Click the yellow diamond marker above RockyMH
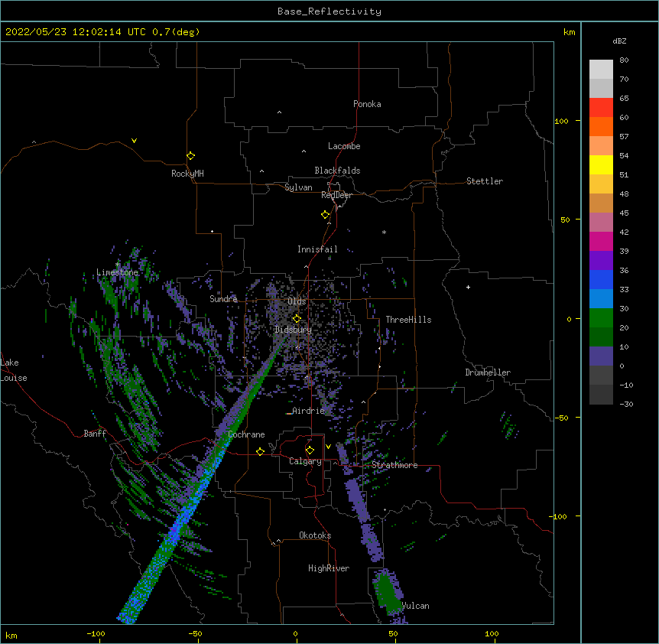The width and height of the screenshot is (659, 644). tap(190, 156)
